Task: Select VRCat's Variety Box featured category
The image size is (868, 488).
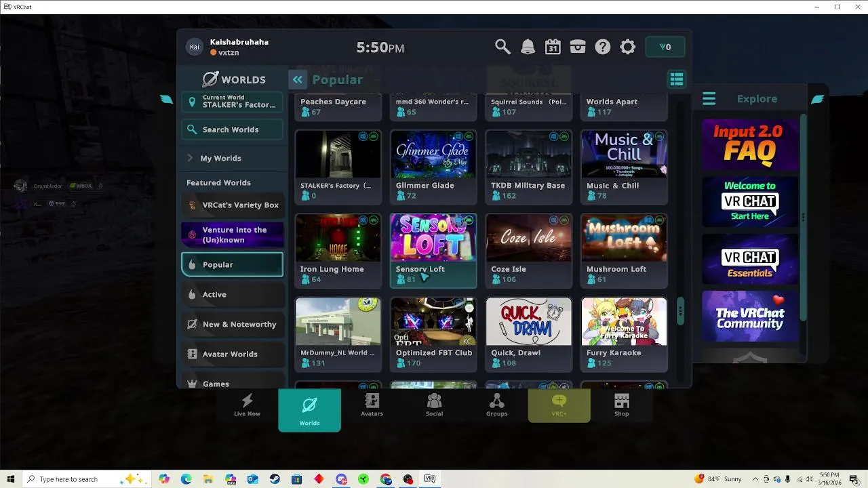Action: pyautogui.click(x=233, y=205)
